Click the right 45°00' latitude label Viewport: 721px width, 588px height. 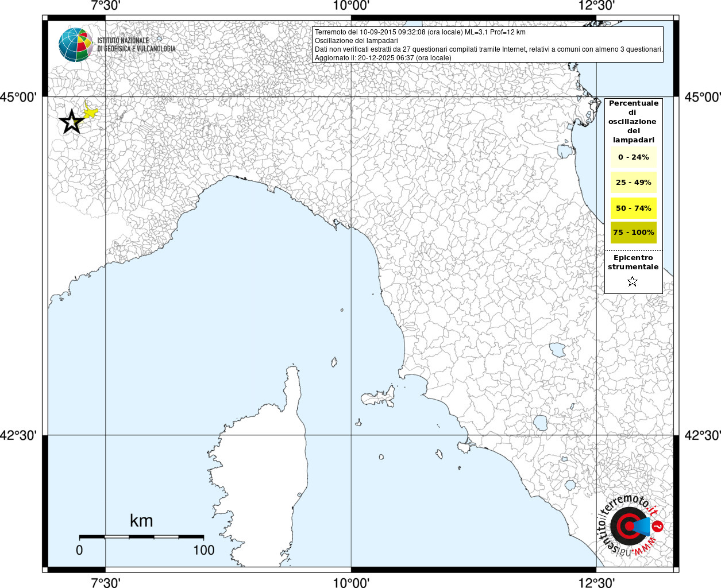pos(702,96)
